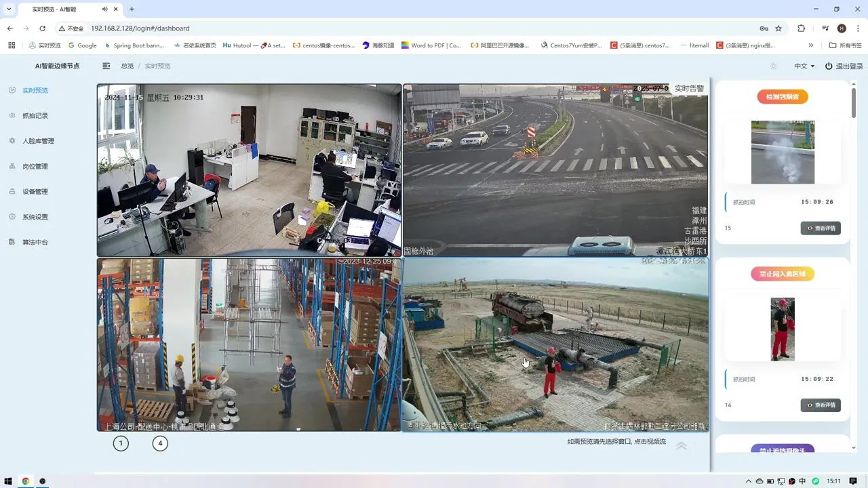Click the 不安全 site security indicator
The image size is (868, 488).
tap(71, 28)
